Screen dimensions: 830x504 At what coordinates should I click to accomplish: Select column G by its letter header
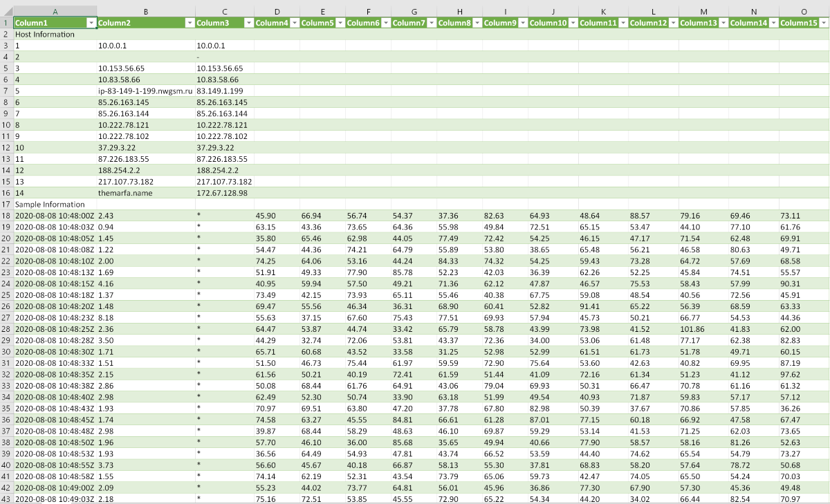pyautogui.click(x=414, y=12)
